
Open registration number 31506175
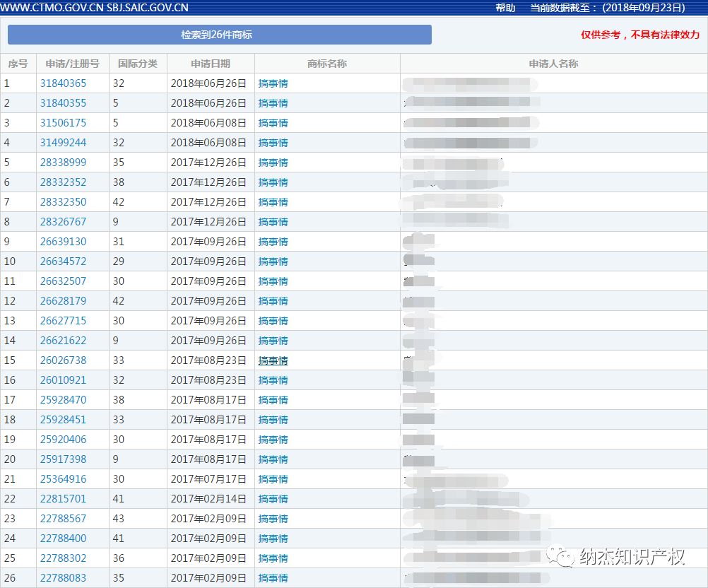click(x=63, y=123)
